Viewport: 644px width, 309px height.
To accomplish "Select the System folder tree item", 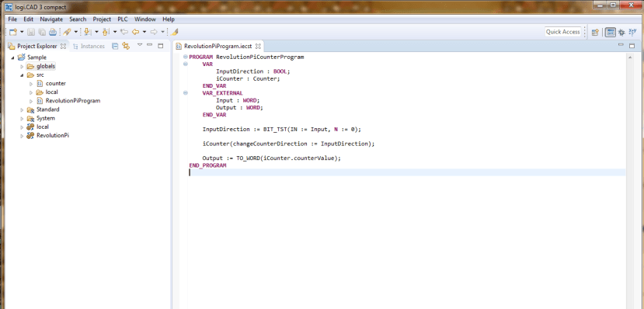I will 46,118.
